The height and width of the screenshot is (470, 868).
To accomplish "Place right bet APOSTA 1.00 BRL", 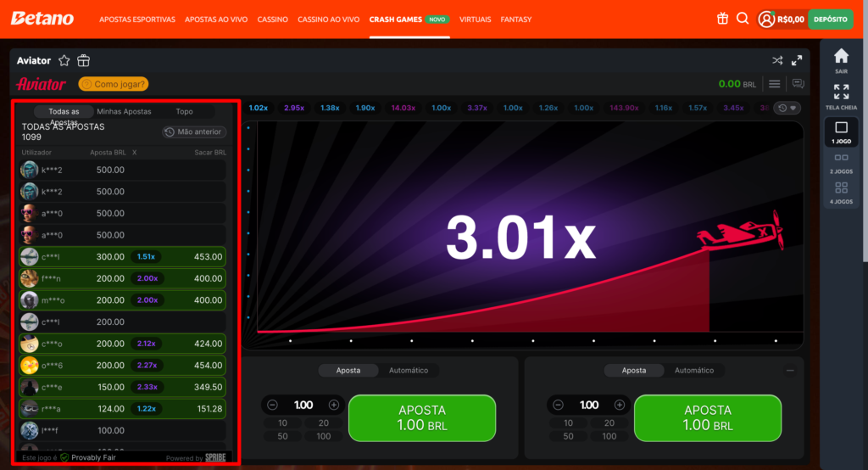I will coord(708,418).
